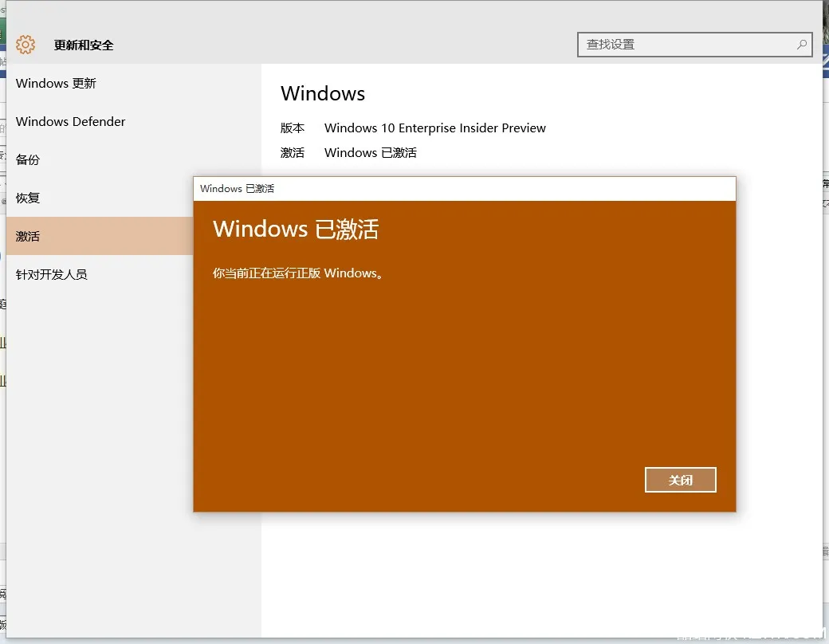This screenshot has width=829, height=644.
Task: Click the search magnifier icon
Action: (802, 45)
